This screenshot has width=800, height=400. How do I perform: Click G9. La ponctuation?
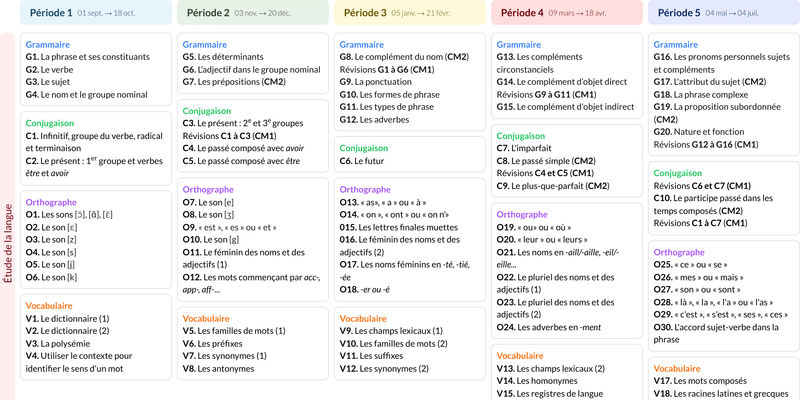376,82
